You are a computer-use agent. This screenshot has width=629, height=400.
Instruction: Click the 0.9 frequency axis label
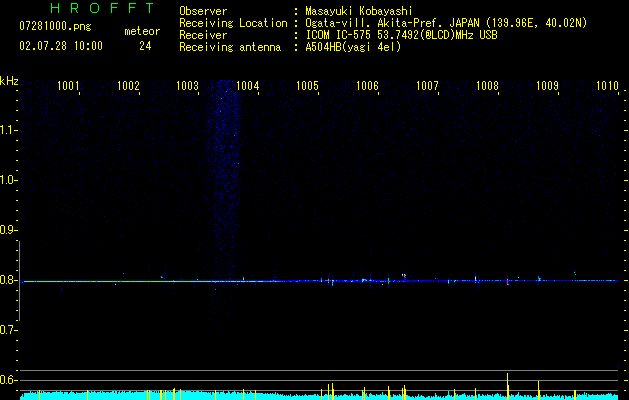[7, 230]
